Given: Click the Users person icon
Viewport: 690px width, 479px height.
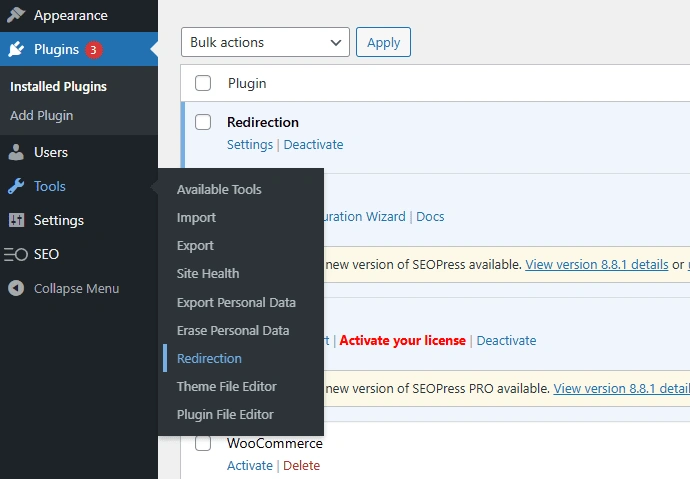Looking at the screenshot, I should pos(16,152).
